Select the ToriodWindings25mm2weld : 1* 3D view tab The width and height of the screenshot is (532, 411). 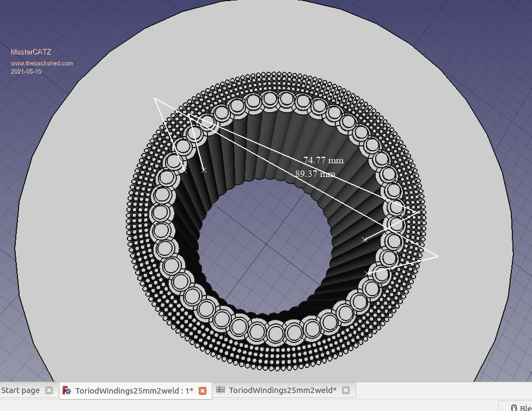[x=134, y=391]
